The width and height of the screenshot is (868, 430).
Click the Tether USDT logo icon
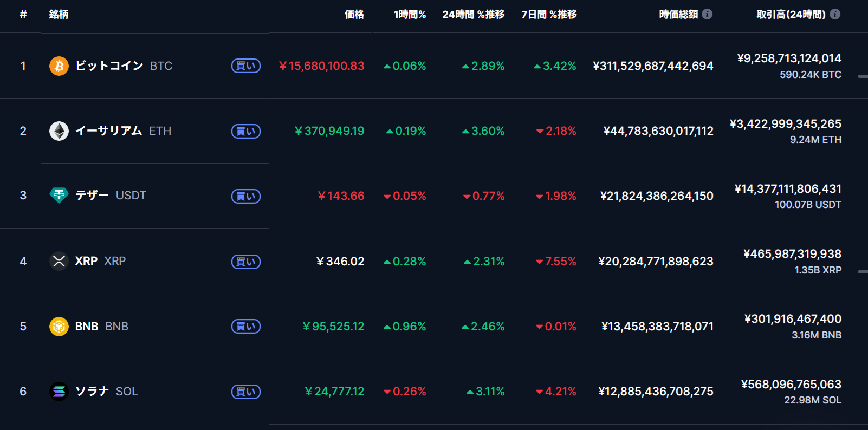tap(59, 196)
